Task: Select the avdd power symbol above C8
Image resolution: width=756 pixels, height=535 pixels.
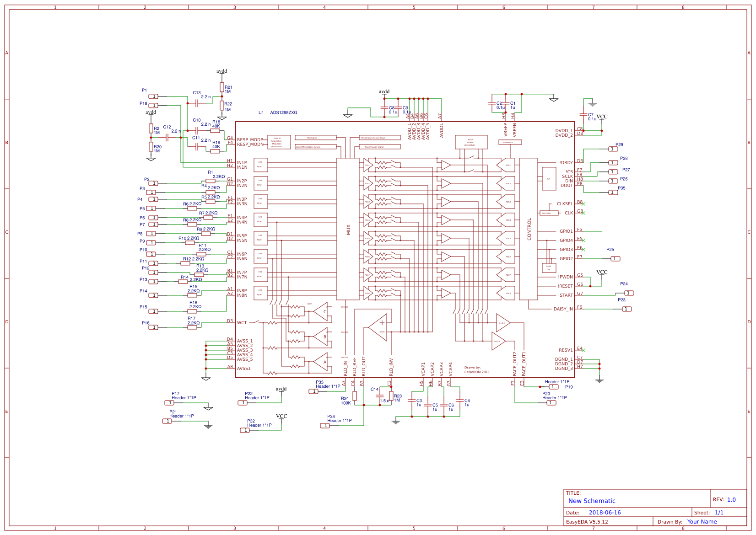Action: (383, 91)
